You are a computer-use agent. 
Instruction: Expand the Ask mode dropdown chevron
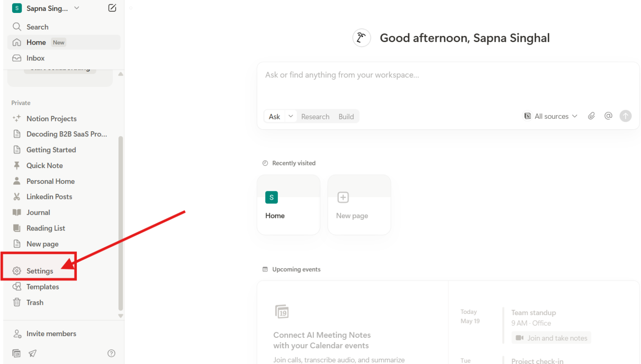tap(290, 116)
